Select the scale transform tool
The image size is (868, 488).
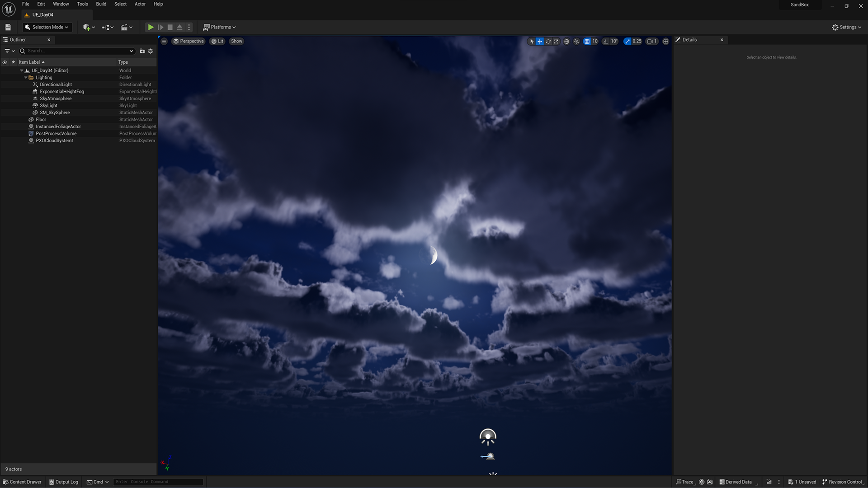[x=556, y=41]
